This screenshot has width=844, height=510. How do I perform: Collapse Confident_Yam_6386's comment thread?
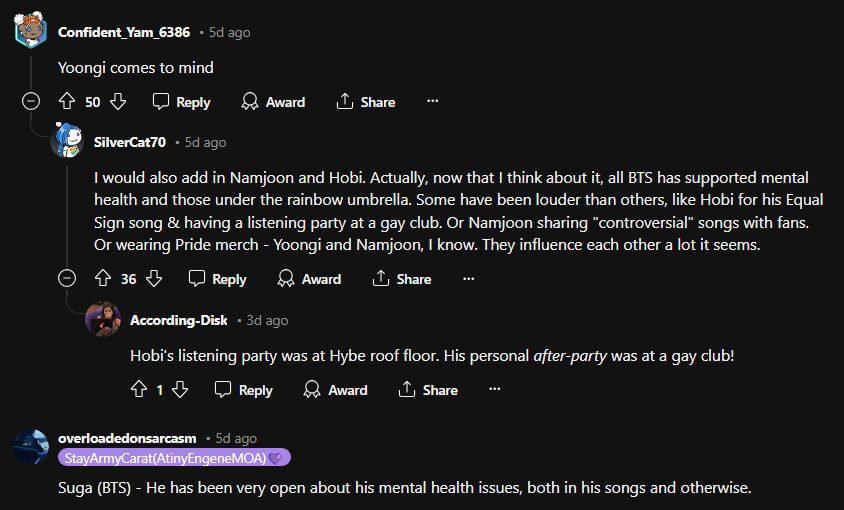(31, 101)
